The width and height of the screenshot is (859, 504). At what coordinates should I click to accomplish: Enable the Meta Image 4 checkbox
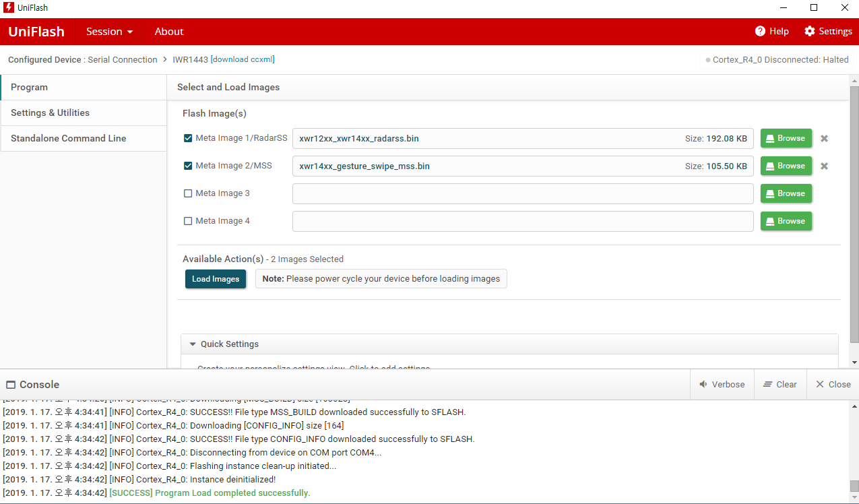tap(188, 221)
